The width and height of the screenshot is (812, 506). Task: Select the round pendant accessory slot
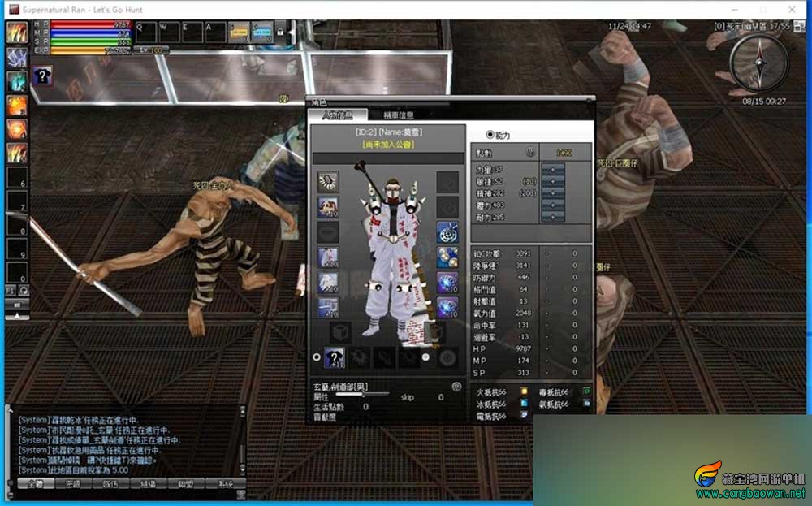point(447,232)
